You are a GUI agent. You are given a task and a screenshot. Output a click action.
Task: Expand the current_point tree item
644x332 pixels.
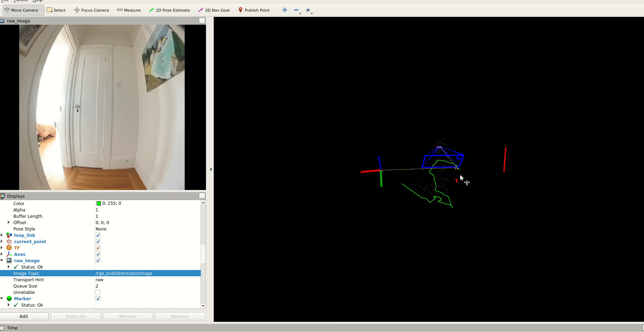(x=2, y=241)
